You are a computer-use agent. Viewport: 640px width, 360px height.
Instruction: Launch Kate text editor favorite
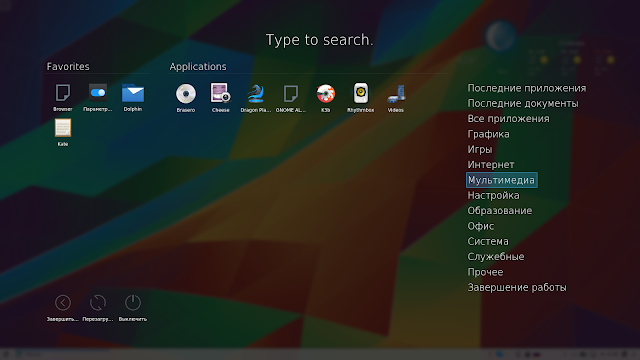coord(63,132)
